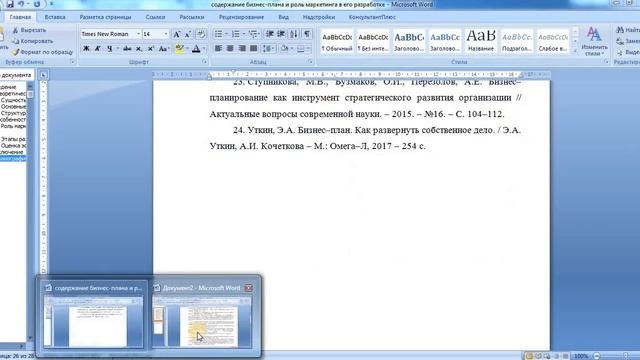This screenshot has height=360, width=640.
Task: Toggle superscript formatting
Action: coord(151,49)
